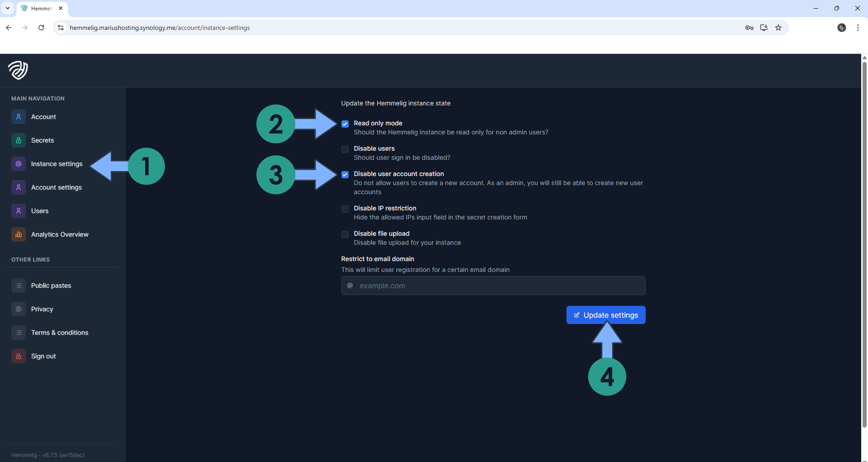Open the tab search dropdown arrow
This screenshot has height=462, width=868.
[x=8, y=8]
